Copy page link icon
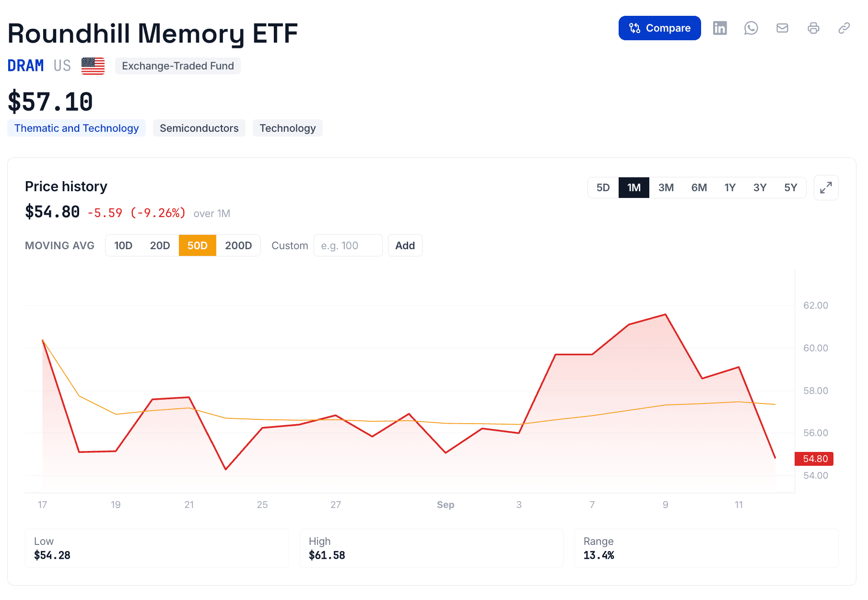868x600 pixels. [x=844, y=28]
